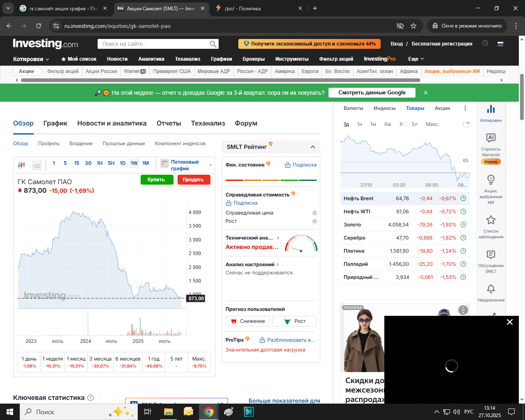Screen dimensions: 525x420
Task: Close the green Google earnings banner
Action: 426,93
